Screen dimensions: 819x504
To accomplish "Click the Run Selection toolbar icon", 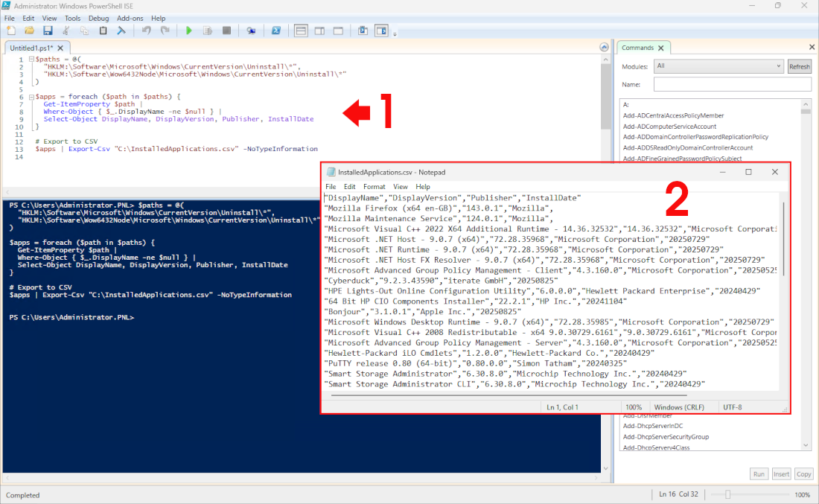I will point(208,31).
